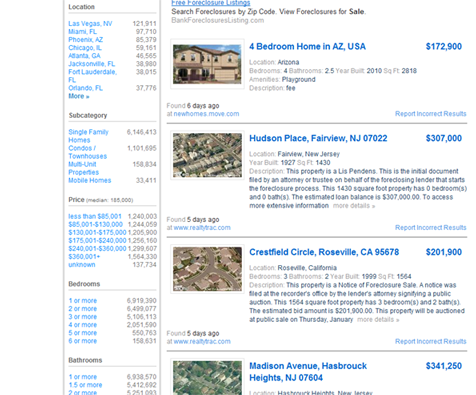Filter location by Fort Lauderdale, FL
This screenshot has width=476, height=395.
(93, 76)
